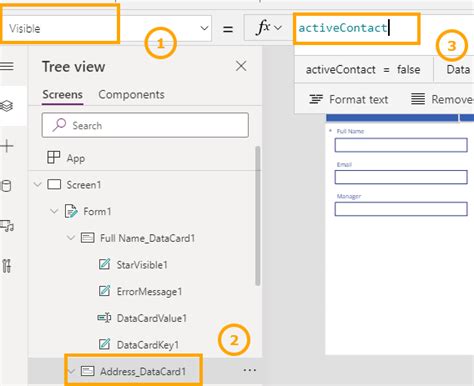Click the activeContact = false result
The width and height of the screenshot is (474, 386).
point(363,69)
